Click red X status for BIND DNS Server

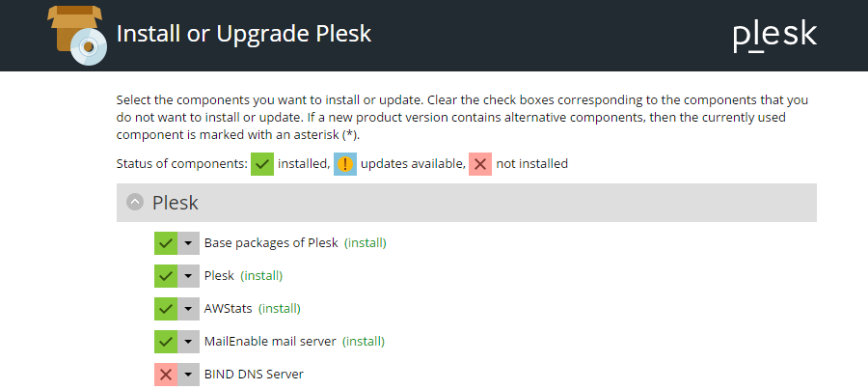[166, 375]
